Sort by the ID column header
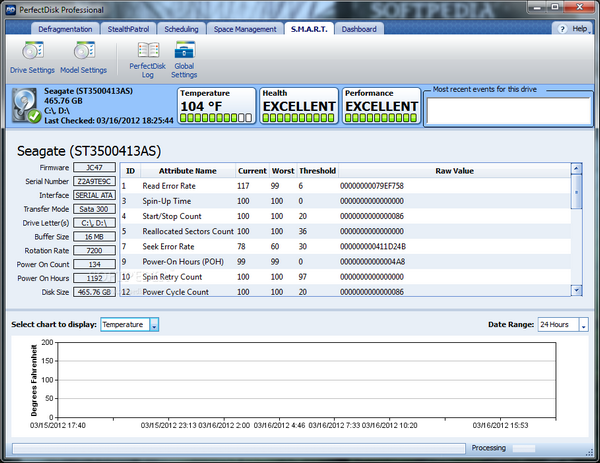This screenshot has height=463, width=600. coord(130,171)
